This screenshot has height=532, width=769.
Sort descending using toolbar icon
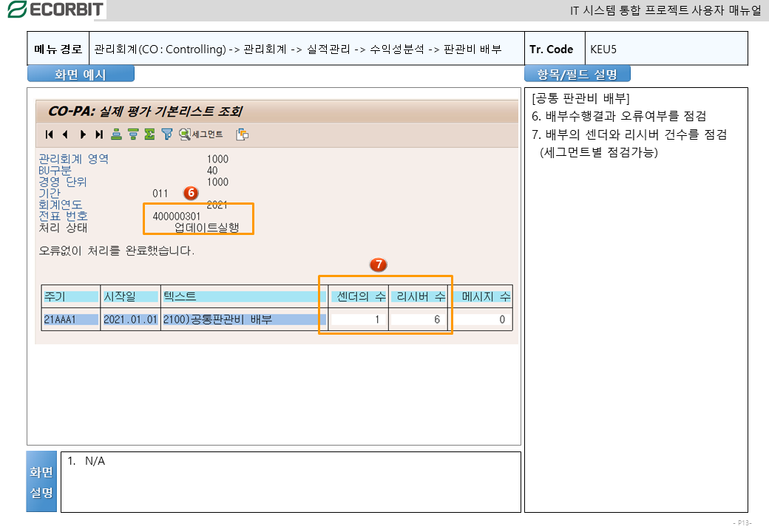click(133, 134)
